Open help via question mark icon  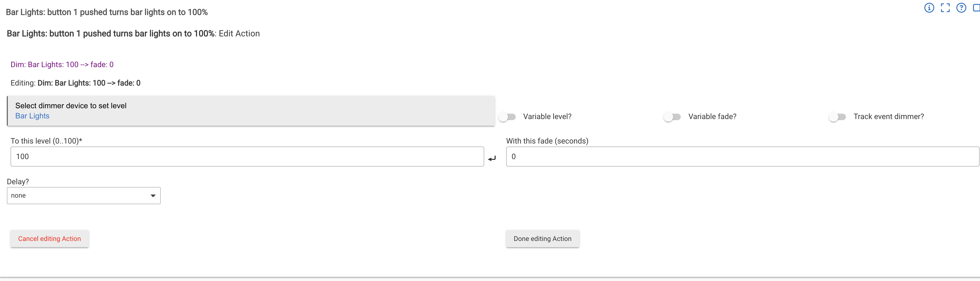(961, 8)
